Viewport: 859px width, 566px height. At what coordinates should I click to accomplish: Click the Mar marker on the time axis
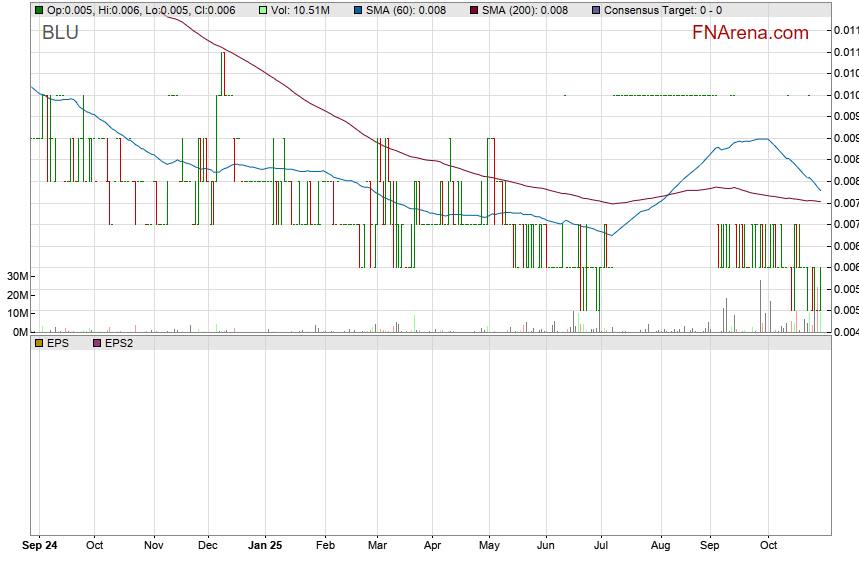point(377,546)
